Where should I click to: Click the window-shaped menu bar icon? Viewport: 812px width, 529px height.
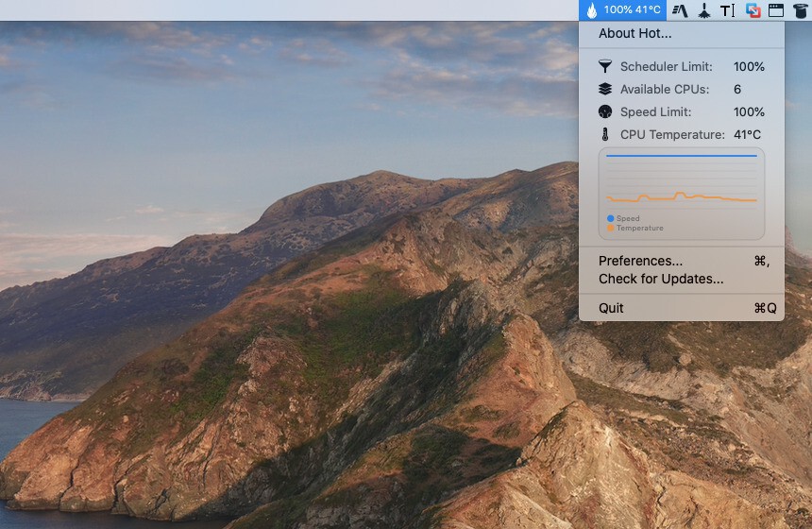coord(776,10)
